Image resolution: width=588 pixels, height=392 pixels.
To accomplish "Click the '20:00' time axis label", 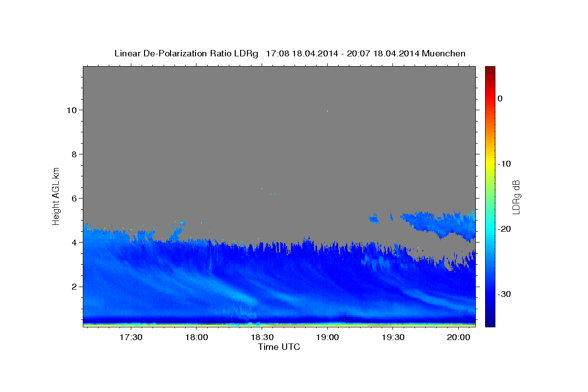I will pos(459,337).
